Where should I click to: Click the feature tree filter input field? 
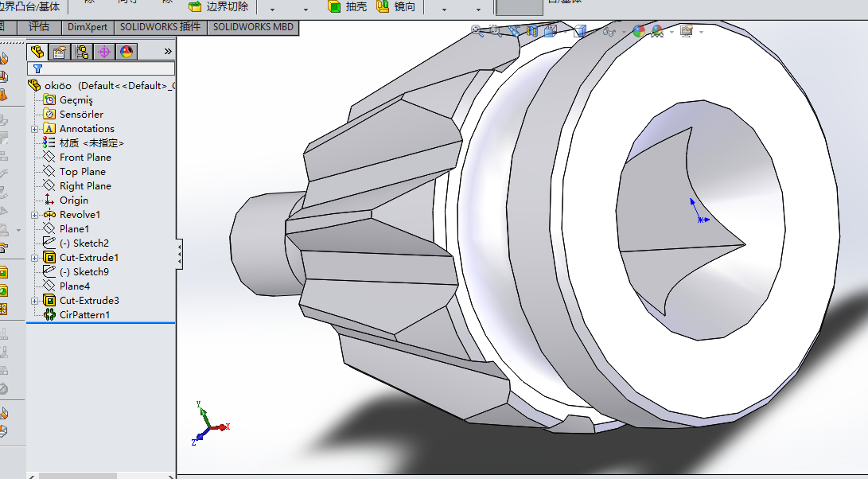[101, 68]
